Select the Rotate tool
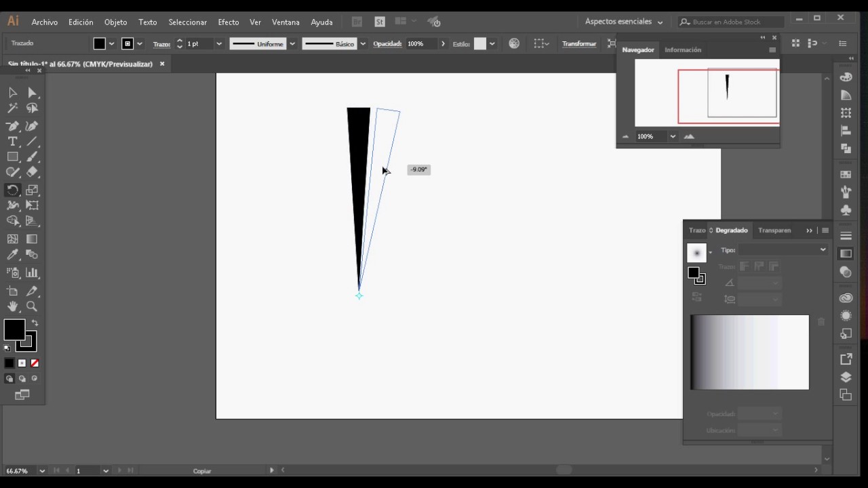The image size is (868, 488). 13,190
